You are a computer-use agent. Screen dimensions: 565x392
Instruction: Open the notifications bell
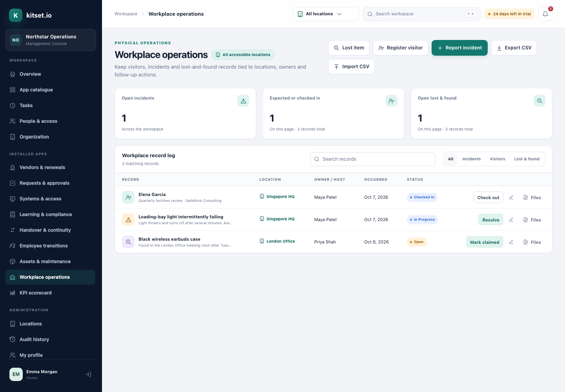[545, 14]
